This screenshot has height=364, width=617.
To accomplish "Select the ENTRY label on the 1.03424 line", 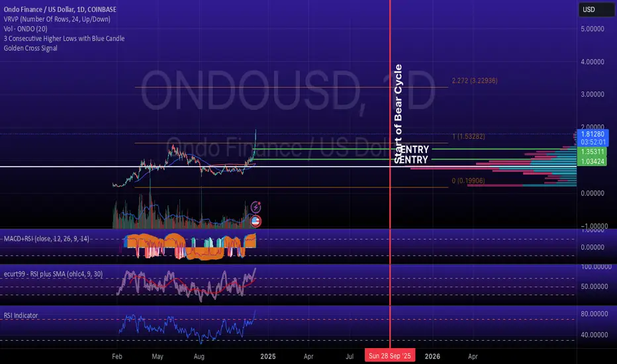I will pos(414,159).
